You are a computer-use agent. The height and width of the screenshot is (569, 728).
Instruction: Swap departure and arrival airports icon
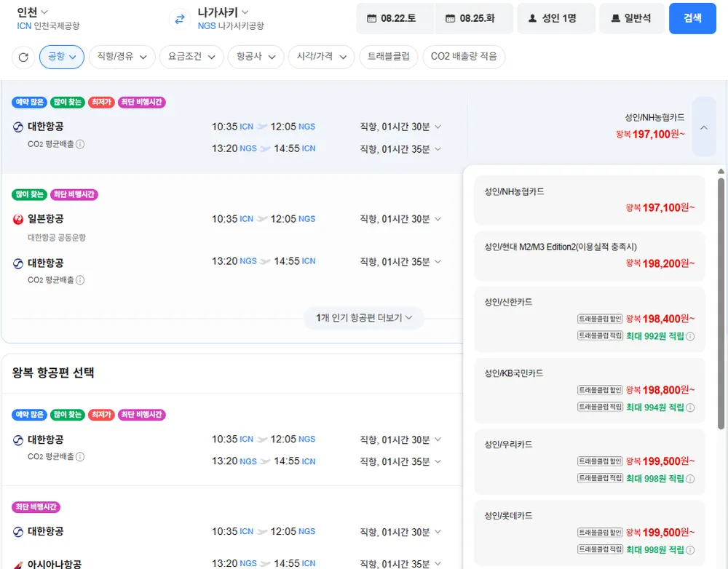coord(180,19)
